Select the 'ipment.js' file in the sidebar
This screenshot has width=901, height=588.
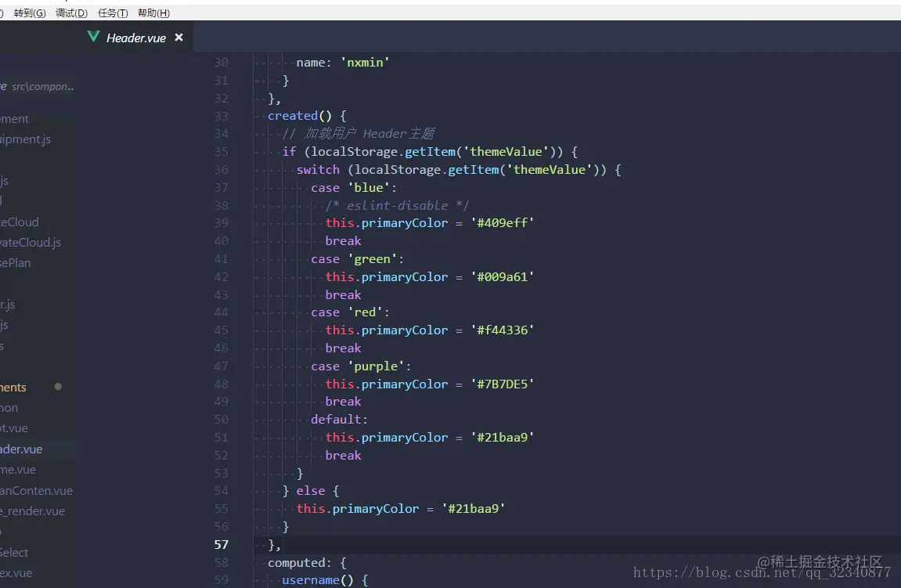tap(25, 139)
